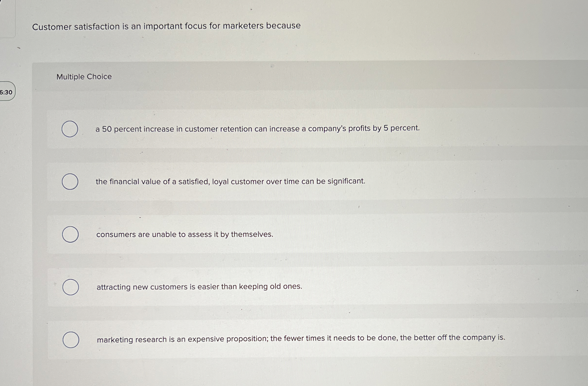Select the radio button for the 5 percent profits answer
The image size is (588, 386).
tap(70, 129)
